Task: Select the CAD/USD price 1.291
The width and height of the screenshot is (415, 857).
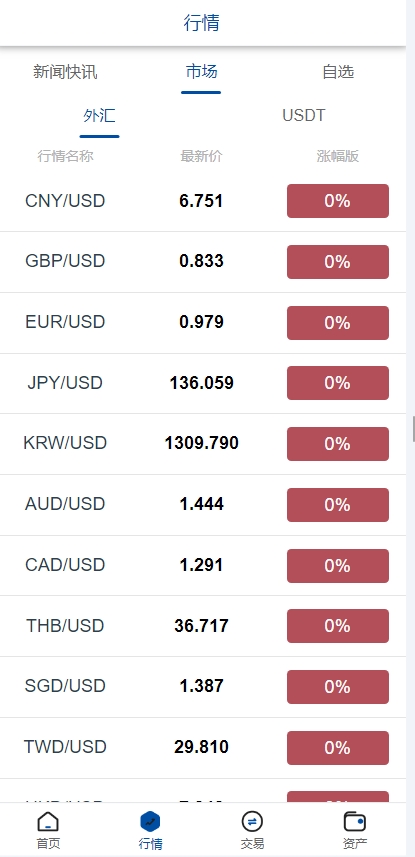Action: click(201, 565)
